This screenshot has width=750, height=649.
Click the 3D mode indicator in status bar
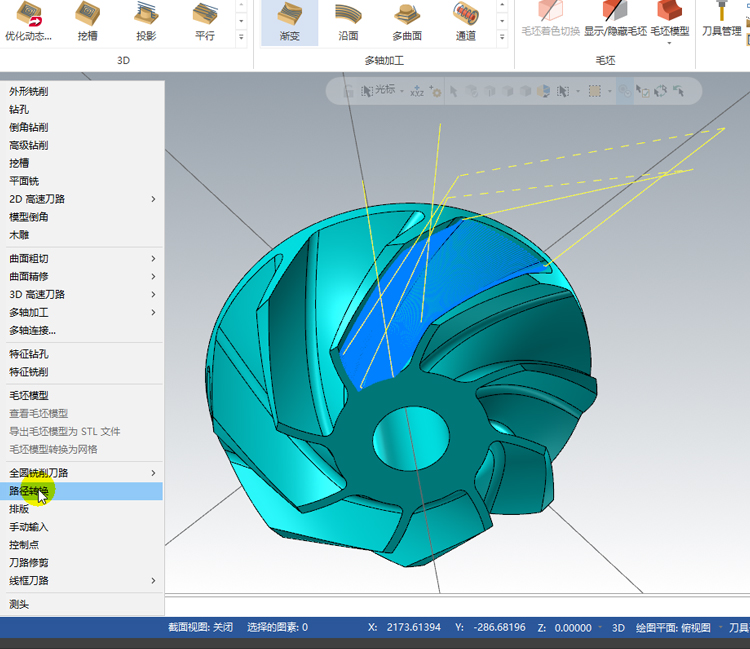coord(618,627)
